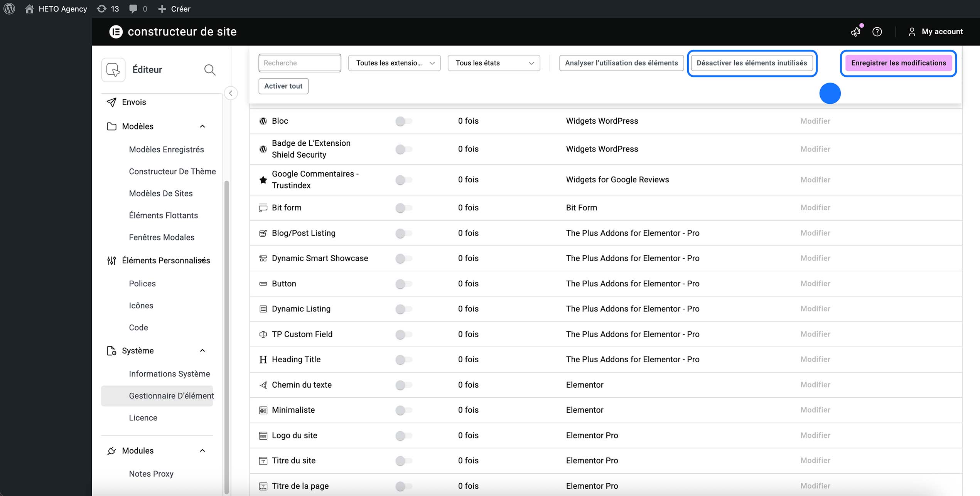980x496 pixels.
Task: Open the What's New megaphone icon
Action: click(x=855, y=32)
